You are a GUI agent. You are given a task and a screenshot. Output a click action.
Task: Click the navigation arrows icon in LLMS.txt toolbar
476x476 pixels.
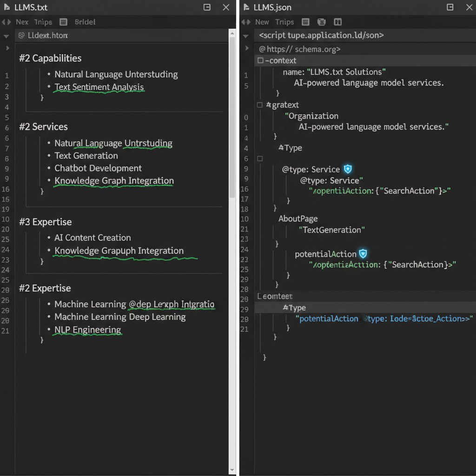point(6,22)
